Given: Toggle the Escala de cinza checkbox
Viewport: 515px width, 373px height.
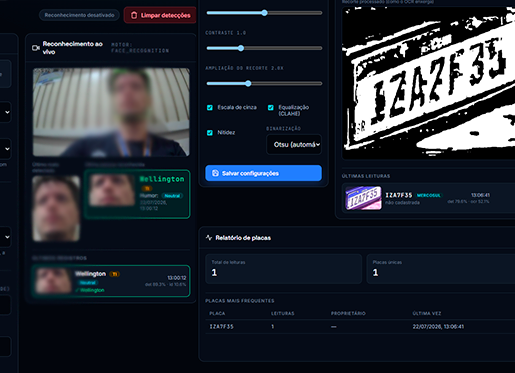Looking at the screenshot, I should pyautogui.click(x=210, y=107).
